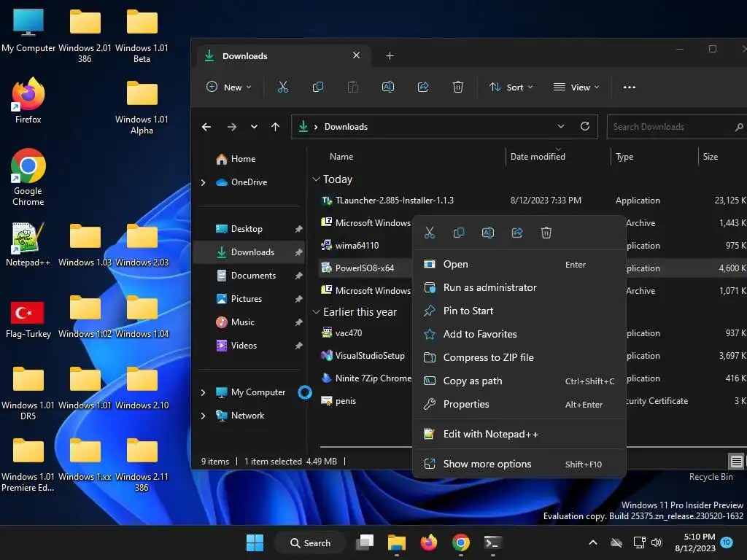Expand the OneDrive tree node
Viewport: 747px width, 560px height.
coord(204,182)
